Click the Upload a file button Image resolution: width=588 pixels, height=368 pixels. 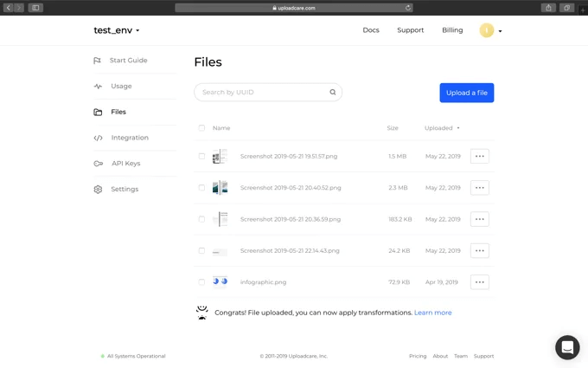tap(466, 93)
